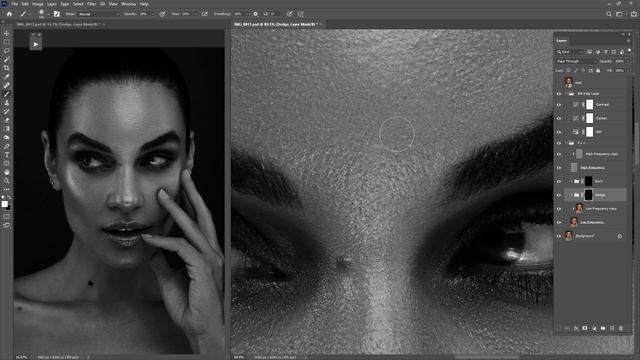Open the search icon at top right
The image size is (640, 360).
click(x=609, y=14)
